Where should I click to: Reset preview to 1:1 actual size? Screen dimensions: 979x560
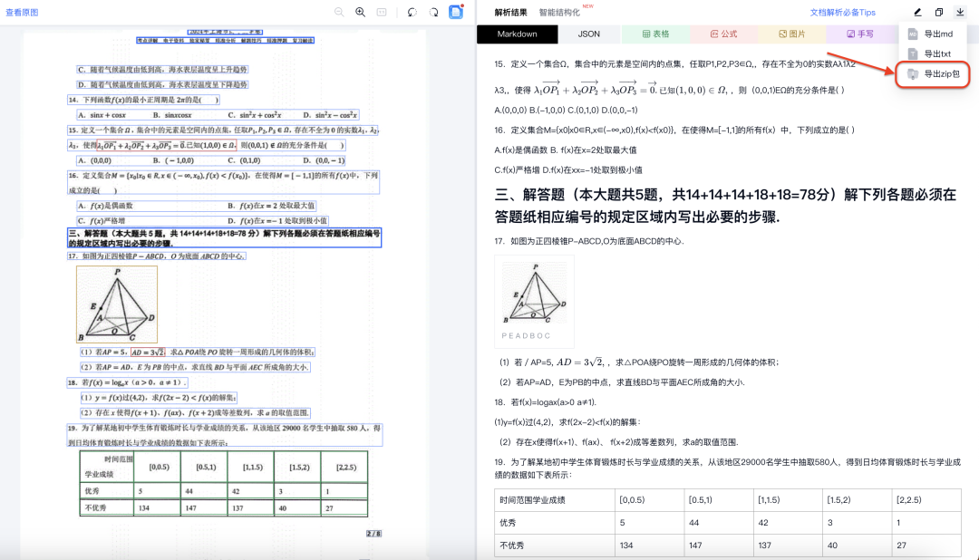[x=382, y=12]
